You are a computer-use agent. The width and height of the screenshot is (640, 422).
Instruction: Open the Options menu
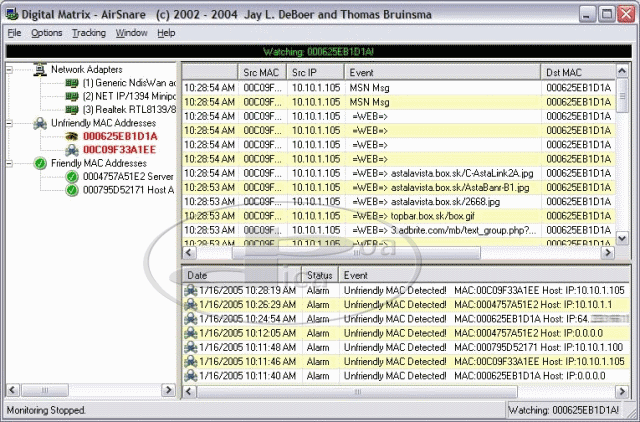46,33
